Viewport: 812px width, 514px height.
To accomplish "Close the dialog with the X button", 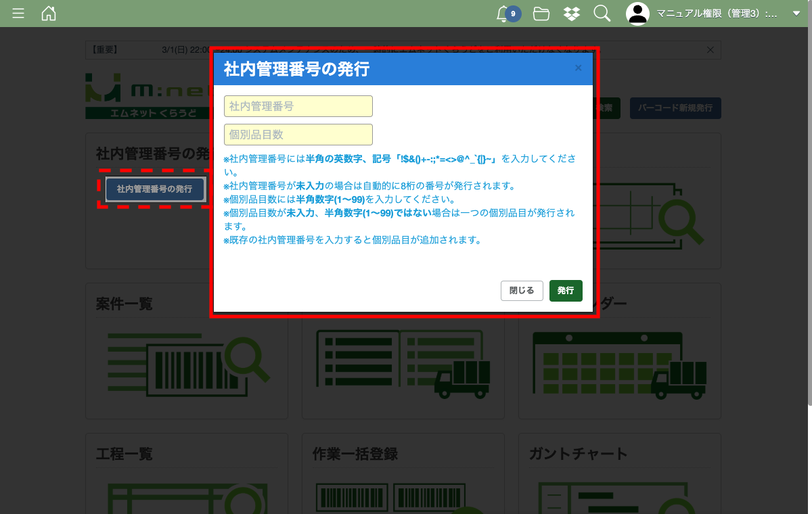I will [578, 68].
